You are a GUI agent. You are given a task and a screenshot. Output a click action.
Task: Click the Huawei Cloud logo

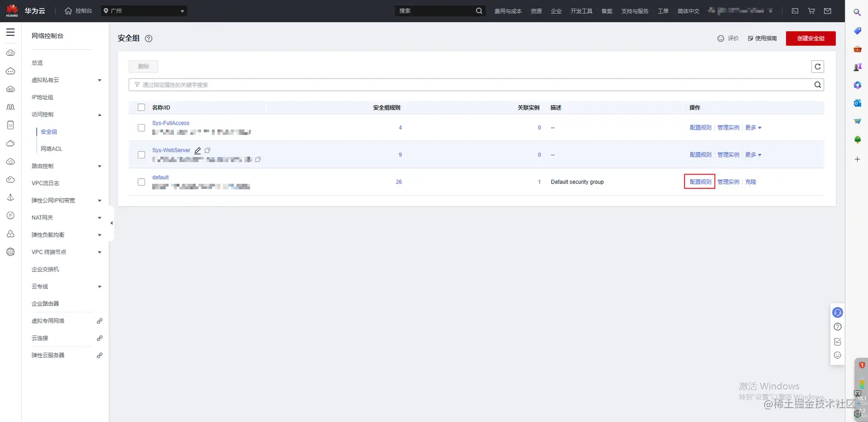coord(12,11)
